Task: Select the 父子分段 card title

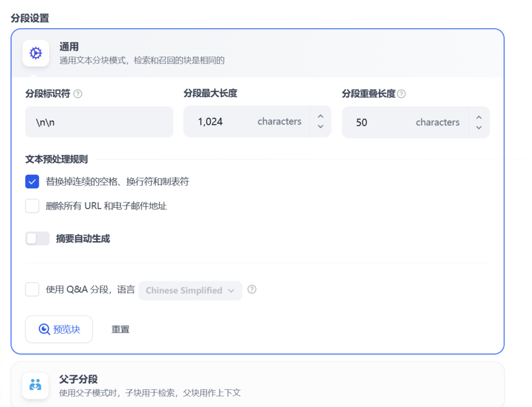Action: [78, 379]
